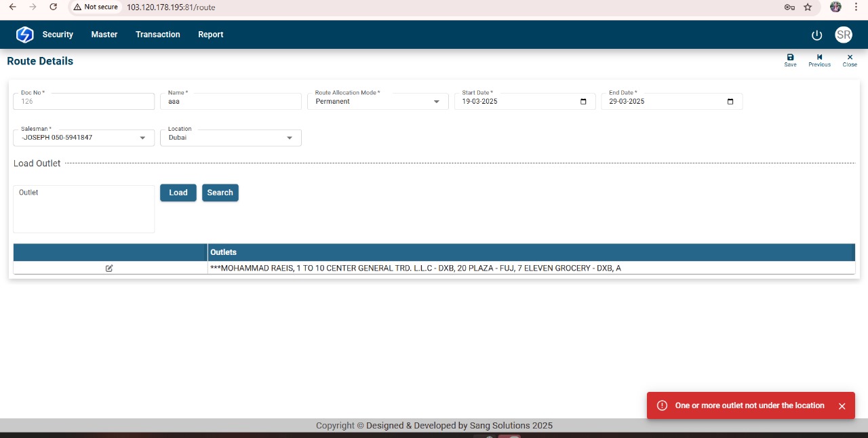Image resolution: width=868 pixels, height=438 pixels.
Task: Open Start Date calendar picker
Action: pos(583,102)
